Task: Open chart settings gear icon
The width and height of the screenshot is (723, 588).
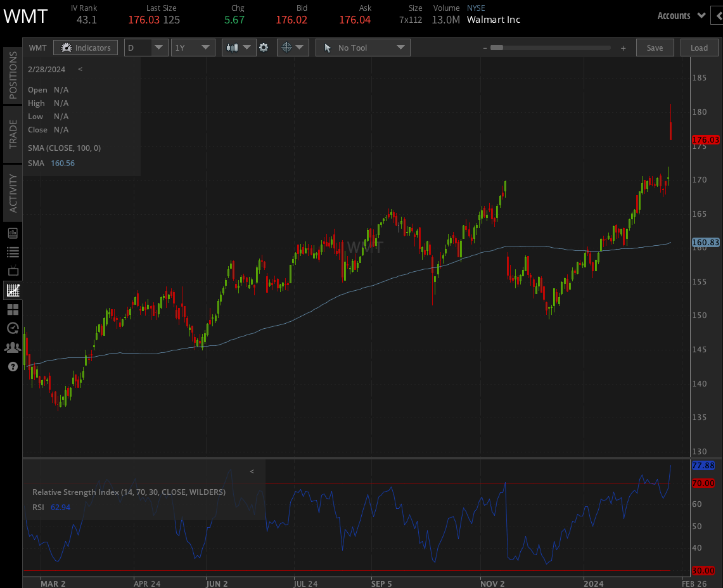Action: (x=264, y=48)
